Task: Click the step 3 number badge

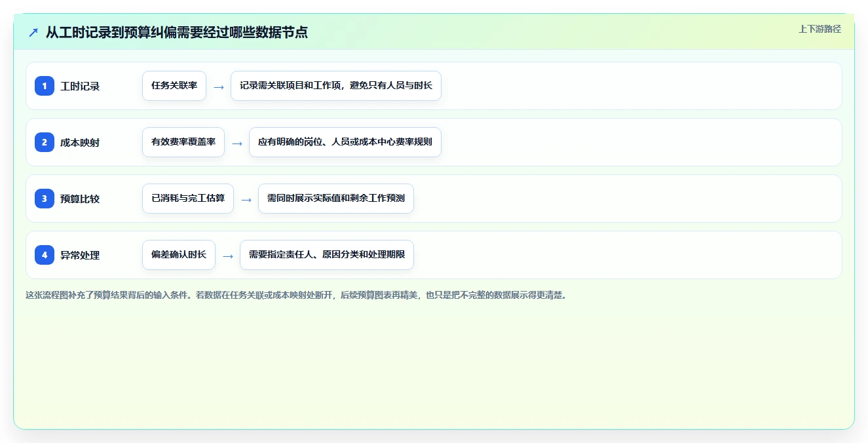Action: click(45, 199)
